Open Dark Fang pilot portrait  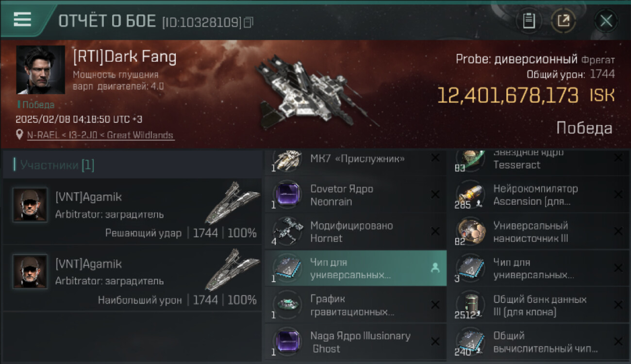41,70
